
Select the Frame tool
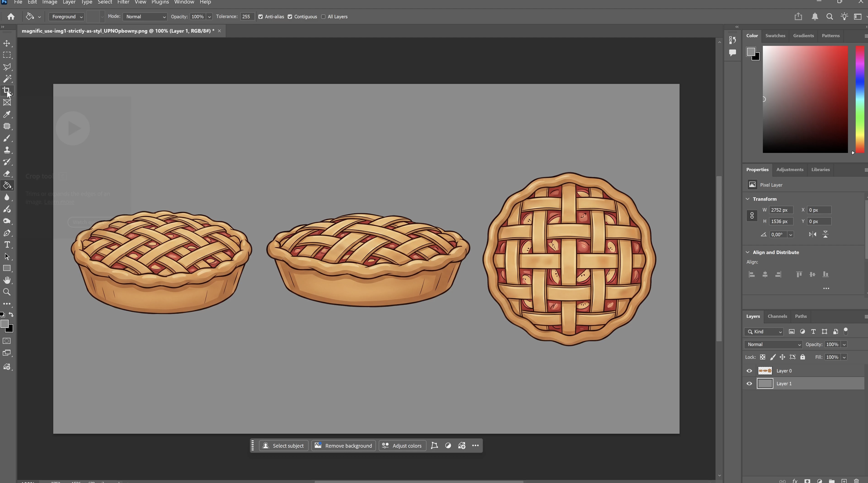coord(7,103)
